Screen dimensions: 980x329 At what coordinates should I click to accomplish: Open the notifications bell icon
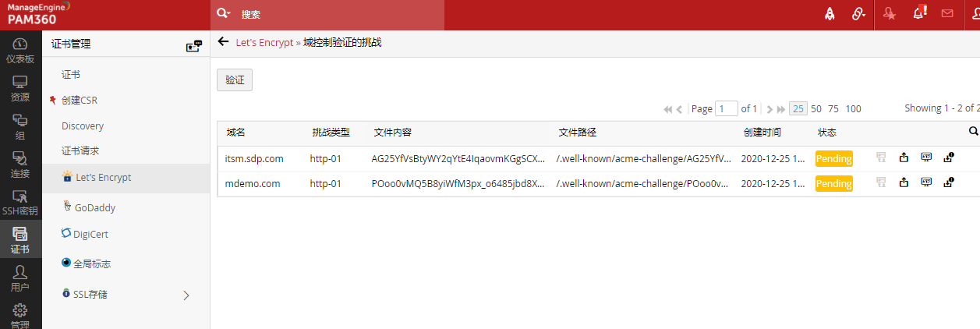coord(919,13)
